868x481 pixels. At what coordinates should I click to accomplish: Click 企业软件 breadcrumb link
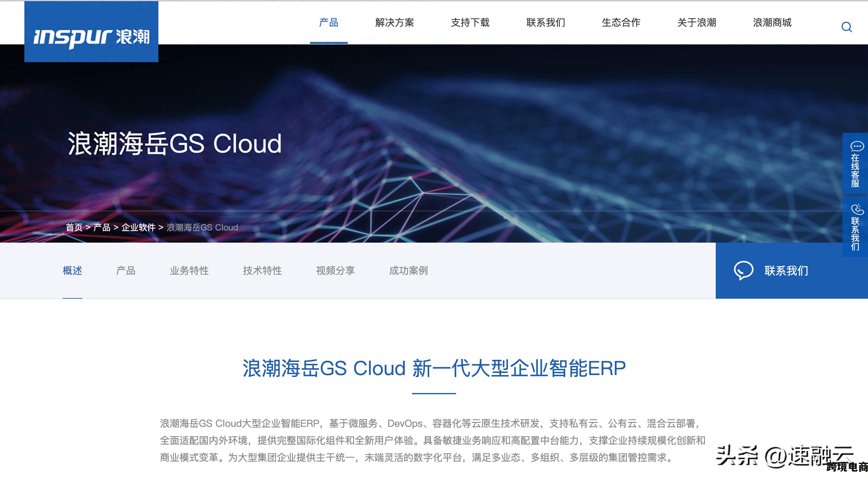pyautogui.click(x=139, y=228)
